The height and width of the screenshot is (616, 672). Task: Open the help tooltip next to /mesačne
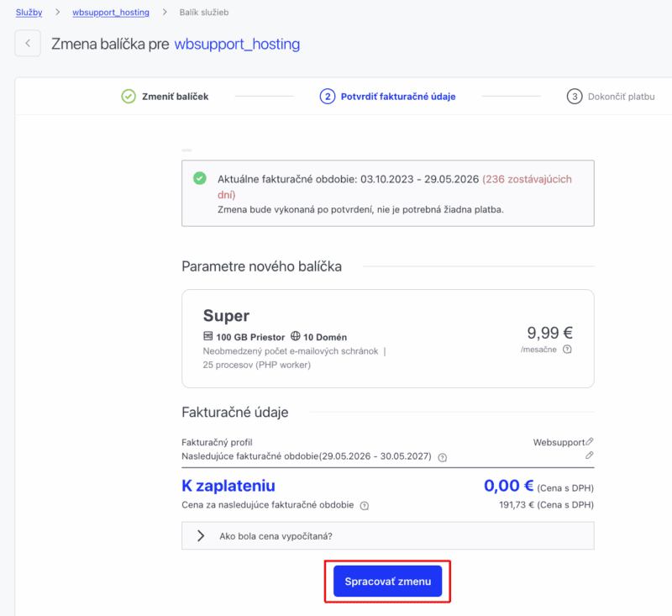click(567, 350)
